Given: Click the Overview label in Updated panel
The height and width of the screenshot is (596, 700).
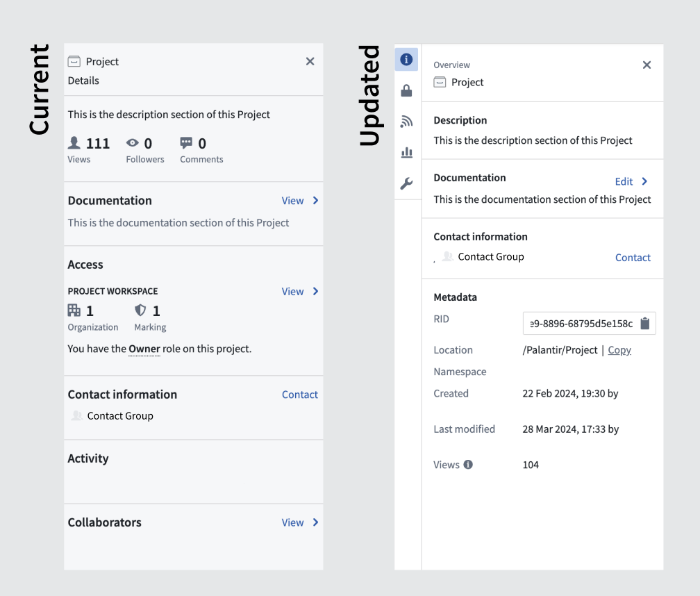Looking at the screenshot, I should pos(452,65).
